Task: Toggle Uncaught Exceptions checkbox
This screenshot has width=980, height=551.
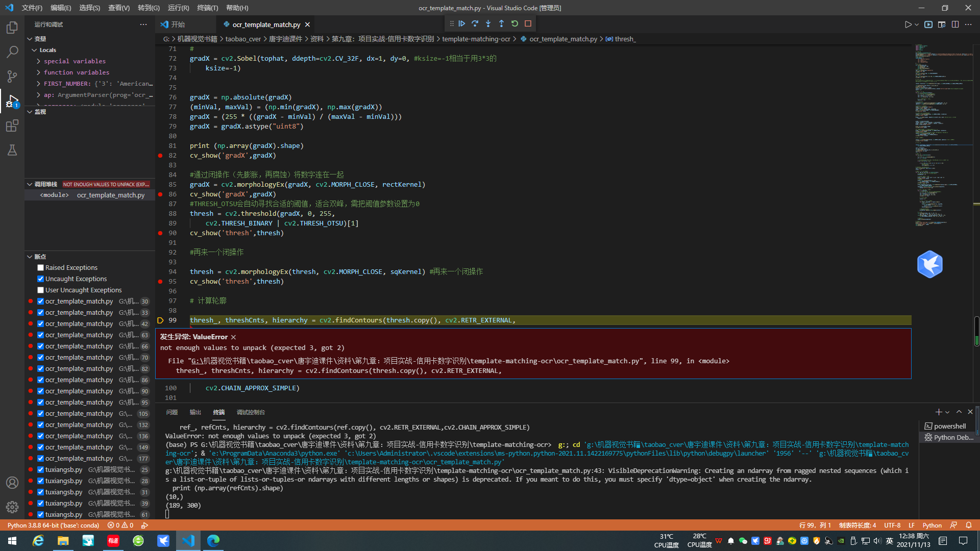Action: tap(40, 279)
